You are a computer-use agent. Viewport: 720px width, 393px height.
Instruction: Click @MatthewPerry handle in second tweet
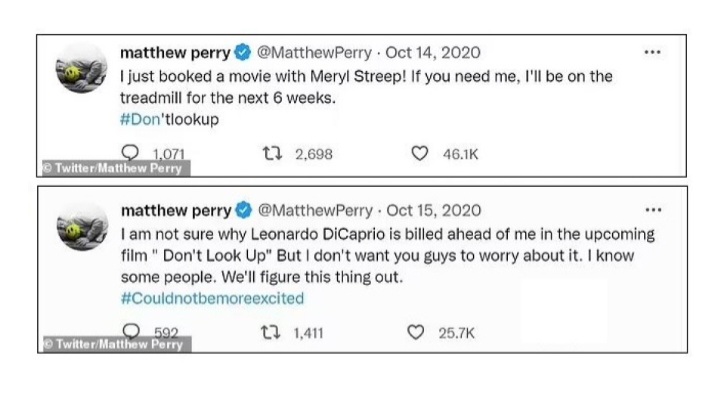coord(315,211)
